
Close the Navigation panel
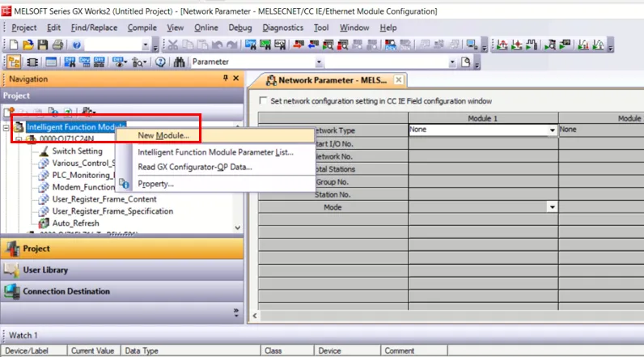point(235,78)
